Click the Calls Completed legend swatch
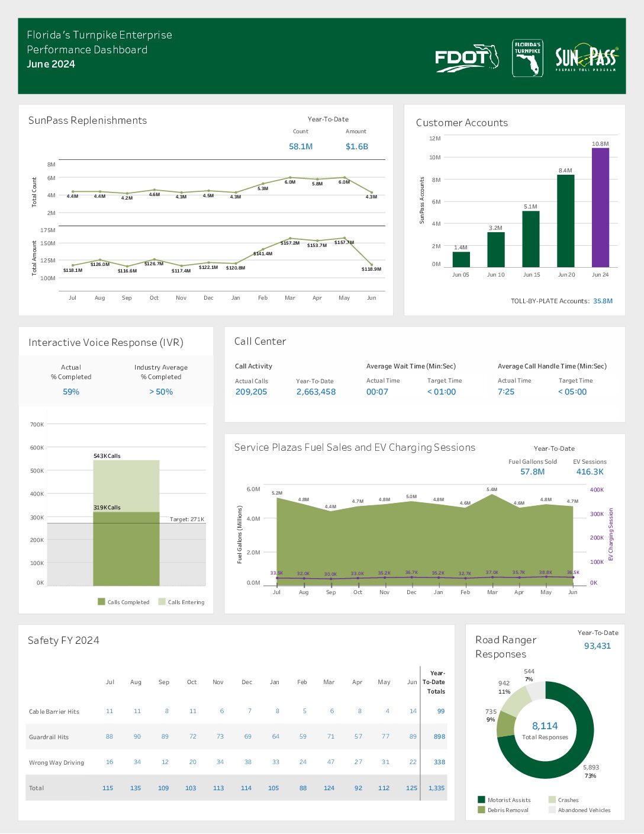The image size is (644, 834). 101,602
